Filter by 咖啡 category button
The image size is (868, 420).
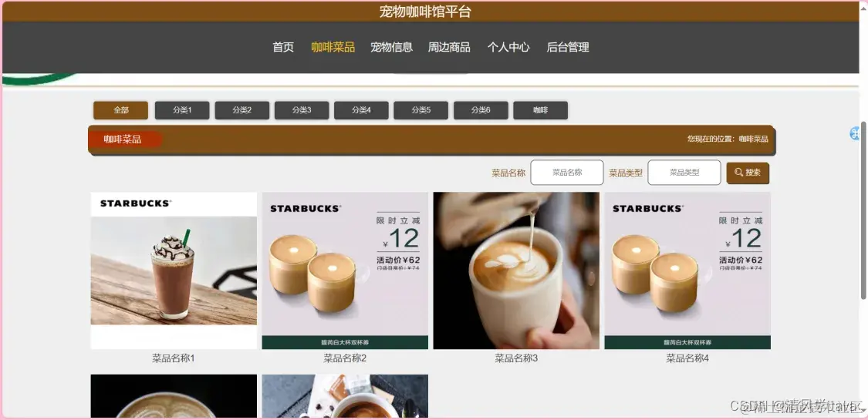540,110
